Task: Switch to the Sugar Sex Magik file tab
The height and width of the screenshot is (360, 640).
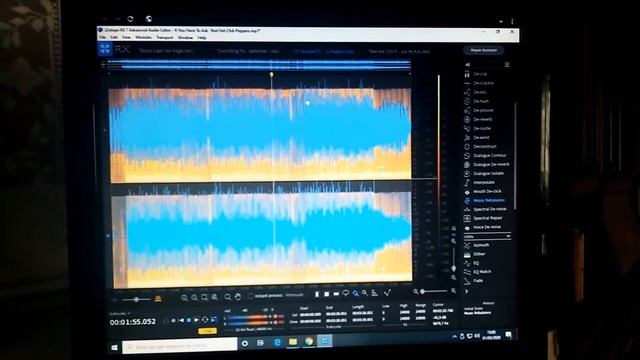Action: [x=166, y=51]
